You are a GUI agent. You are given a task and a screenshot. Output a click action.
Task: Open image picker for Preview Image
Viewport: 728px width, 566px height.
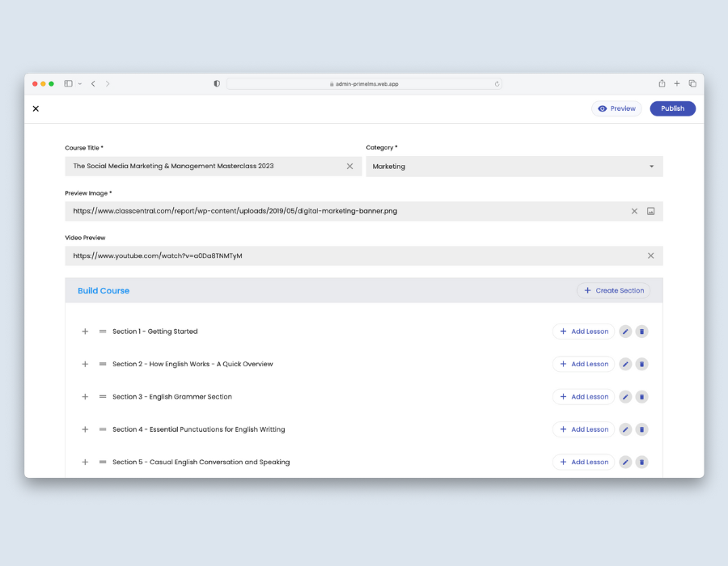[x=650, y=211]
